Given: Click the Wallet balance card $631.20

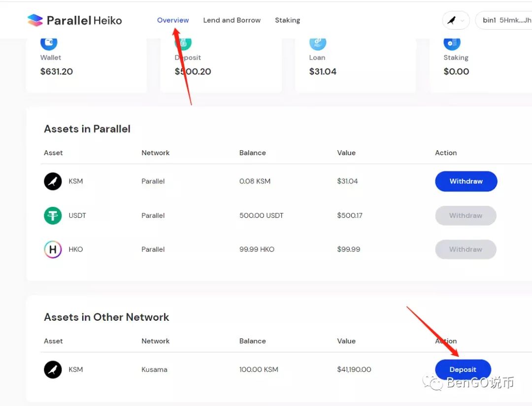Looking at the screenshot, I should (x=87, y=65).
